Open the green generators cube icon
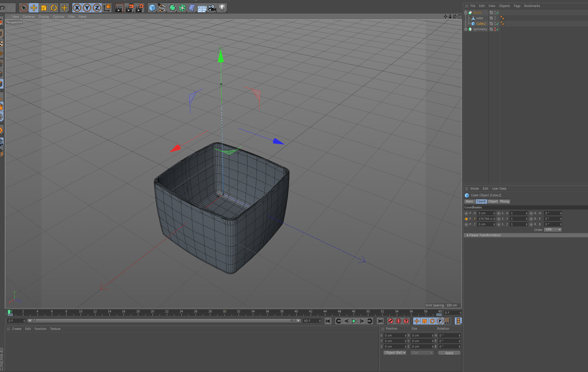Viewport: 588px width, 372px height. (x=172, y=8)
